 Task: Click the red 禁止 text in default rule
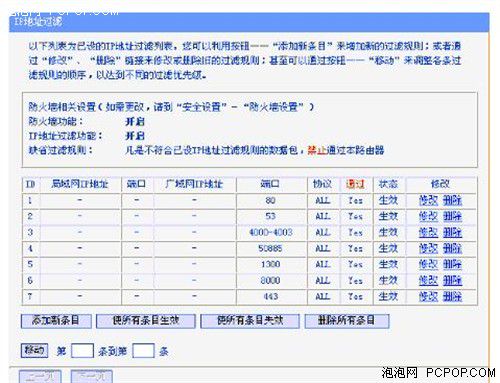coord(317,150)
